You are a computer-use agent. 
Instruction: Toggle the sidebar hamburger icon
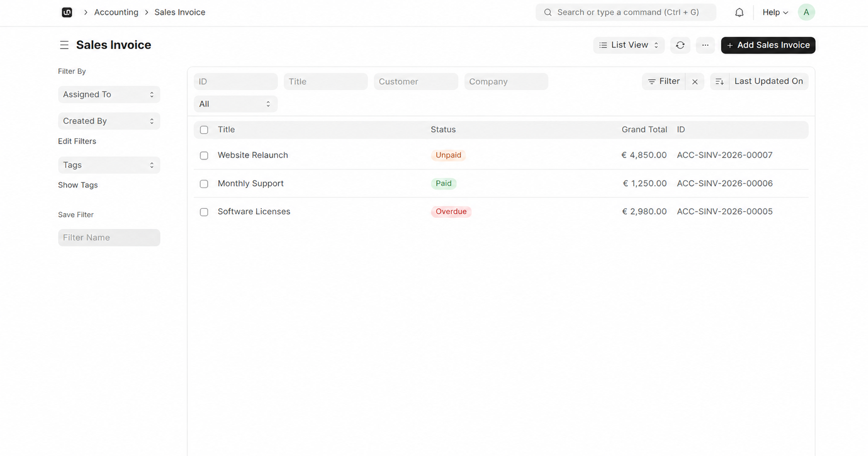click(x=64, y=45)
